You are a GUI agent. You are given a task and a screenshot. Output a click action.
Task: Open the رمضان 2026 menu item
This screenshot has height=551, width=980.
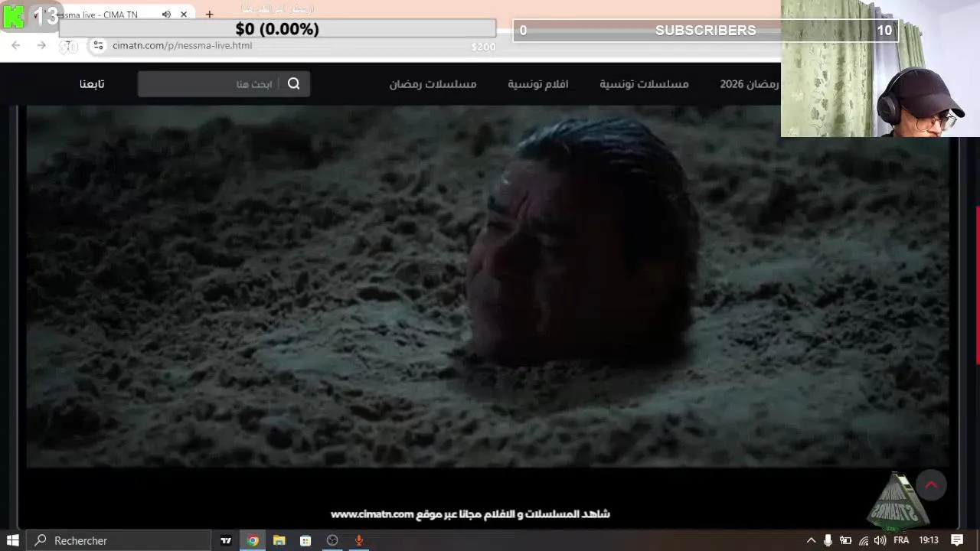[x=749, y=84]
